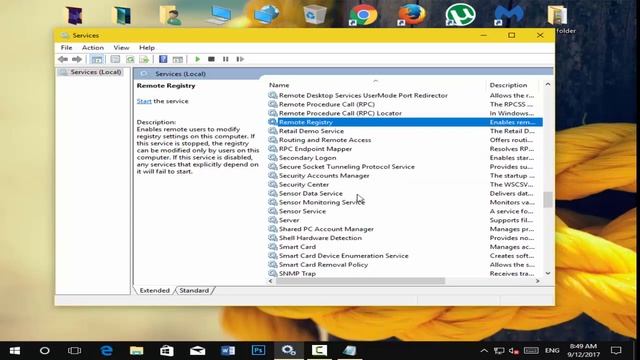
Task: Start the service with green play icon
Action: [x=198, y=59]
